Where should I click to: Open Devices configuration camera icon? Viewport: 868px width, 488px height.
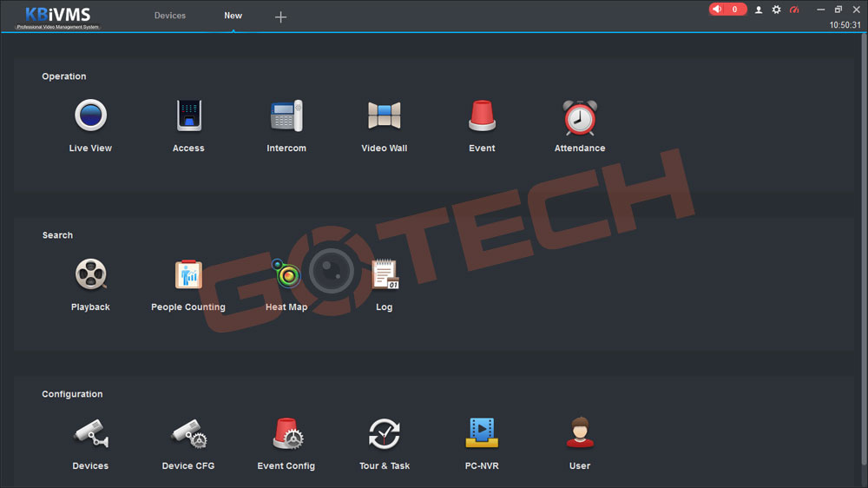90,433
